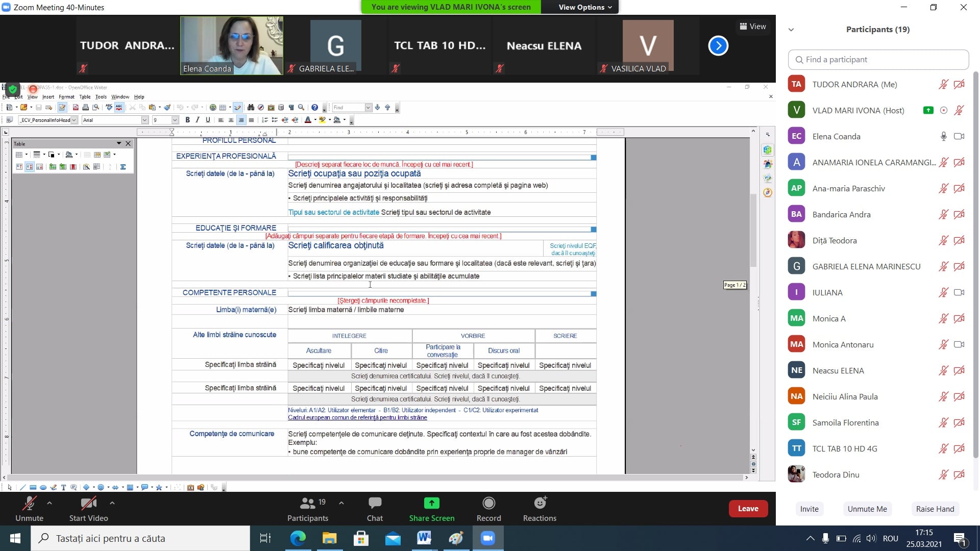Click next arrow in video strip

[718, 46]
